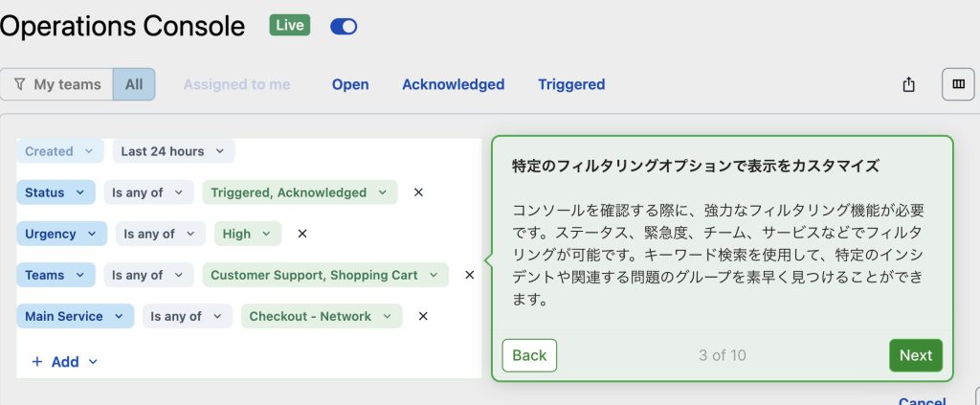Select the Triggered quick filter tab

(x=571, y=84)
